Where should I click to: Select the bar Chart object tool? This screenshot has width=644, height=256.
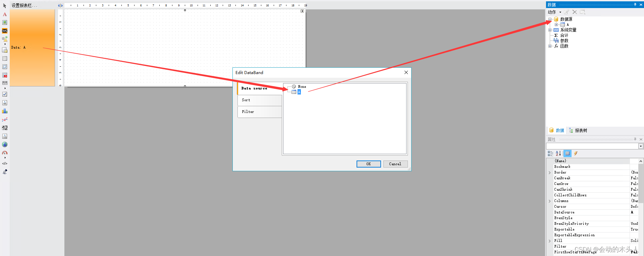click(x=5, y=111)
